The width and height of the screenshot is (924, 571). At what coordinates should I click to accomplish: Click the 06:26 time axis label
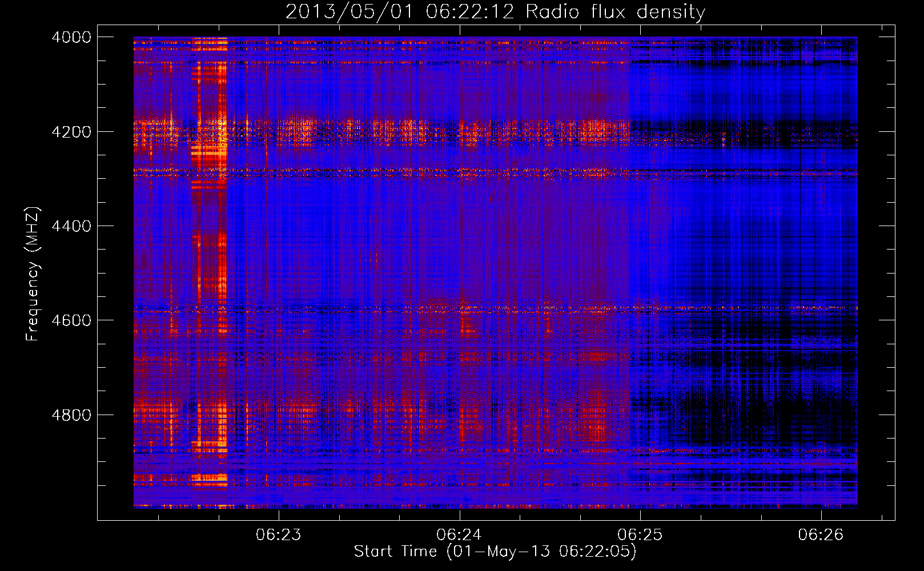[821, 535]
